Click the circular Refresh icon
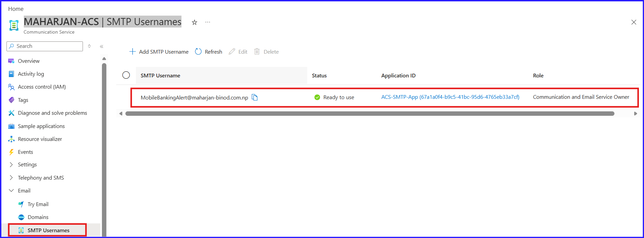644x238 pixels. (x=198, y=52)
